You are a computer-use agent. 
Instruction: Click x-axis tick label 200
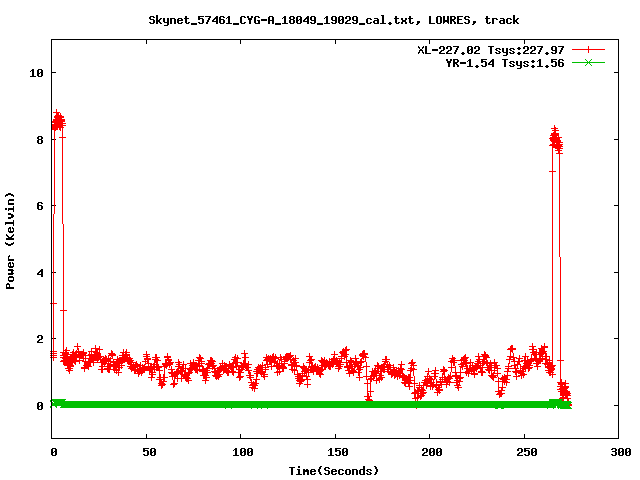[x=432, y=452]
